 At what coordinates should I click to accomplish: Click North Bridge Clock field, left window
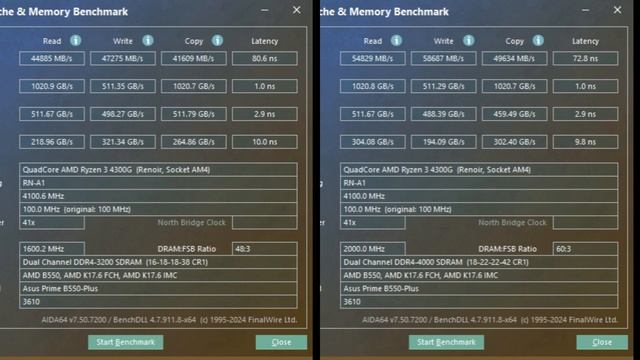click(x=264, y=222)
